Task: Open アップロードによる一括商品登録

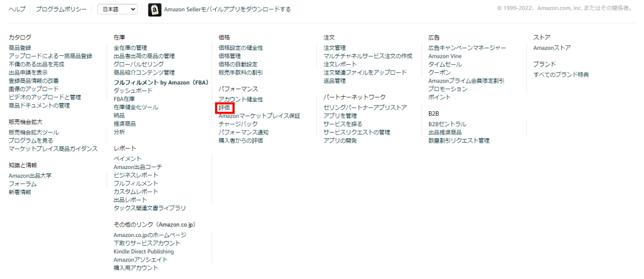Action: 50,56
